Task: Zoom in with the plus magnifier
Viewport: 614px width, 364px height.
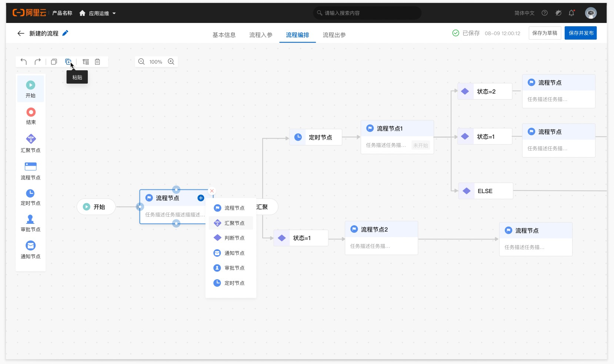Action: [x=171, y=62]
